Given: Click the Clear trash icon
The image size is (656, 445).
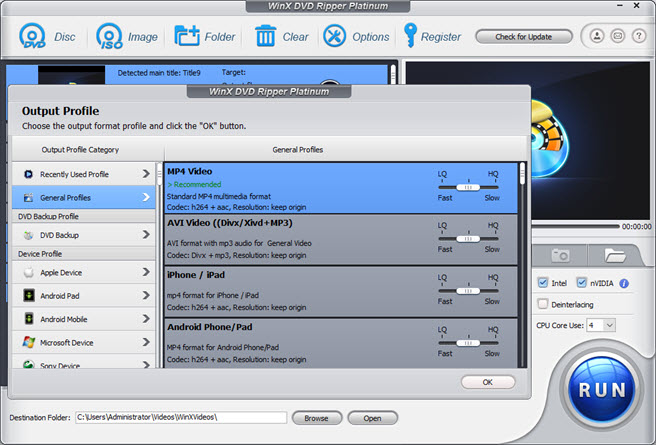Looking at the screenshot, I should coord(265,37).
